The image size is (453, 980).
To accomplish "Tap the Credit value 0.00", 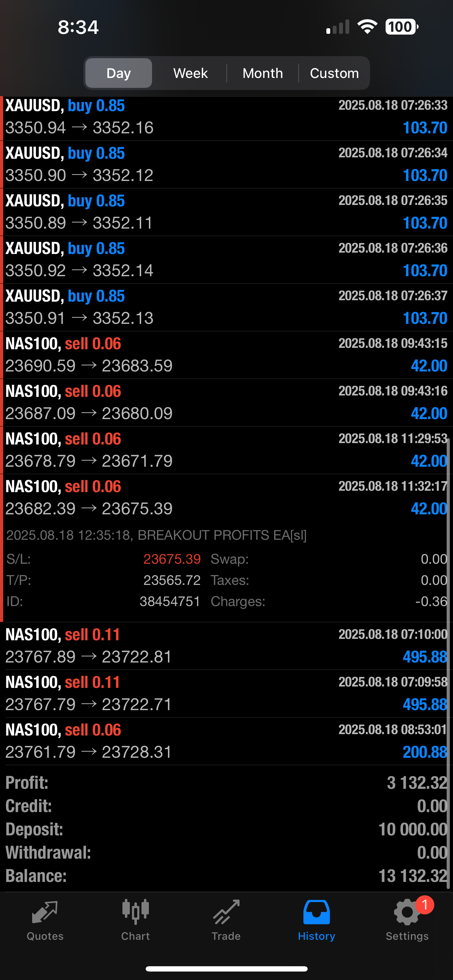I will 432,806.
